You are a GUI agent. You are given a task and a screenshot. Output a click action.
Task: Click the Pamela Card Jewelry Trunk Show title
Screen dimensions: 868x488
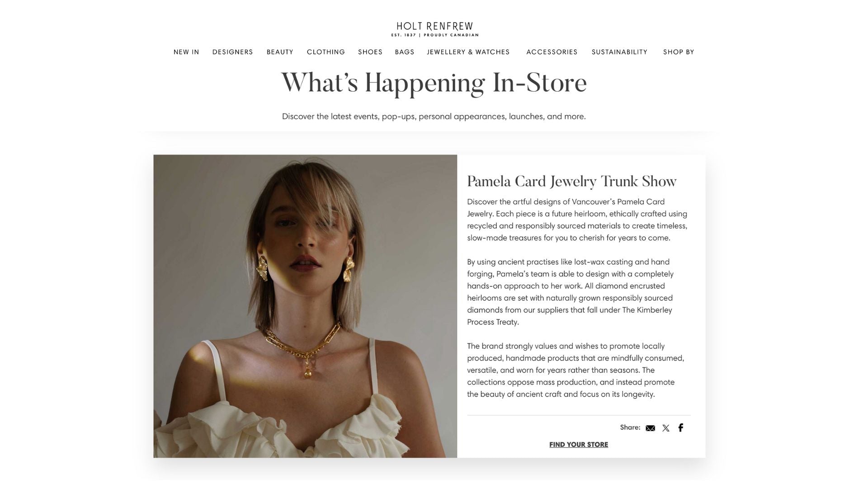[x=571, y=182]
